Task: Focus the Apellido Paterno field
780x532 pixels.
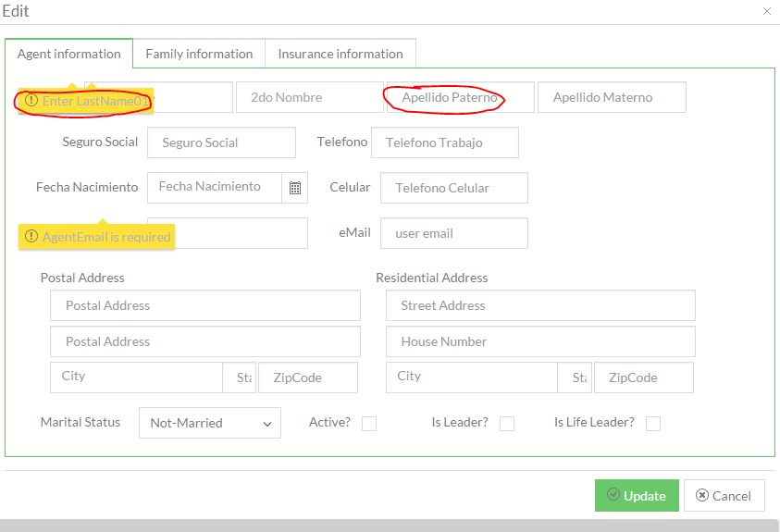Action: coord(460,97)
